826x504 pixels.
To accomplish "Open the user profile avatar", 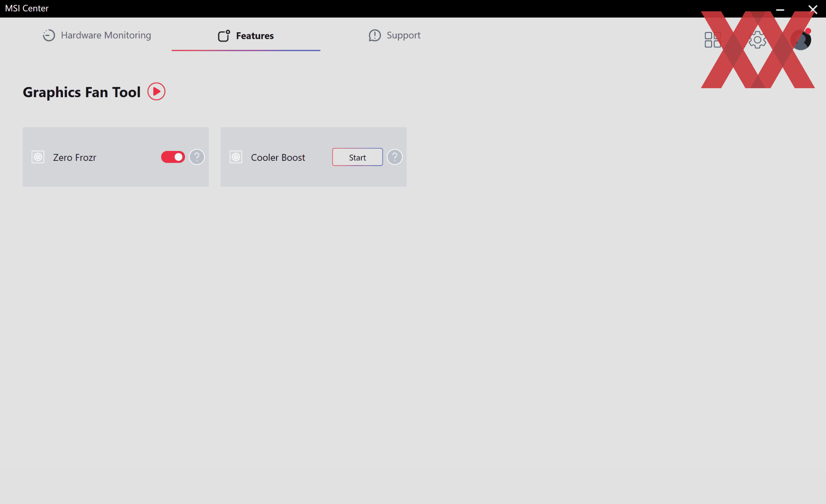I will point(801,40).
